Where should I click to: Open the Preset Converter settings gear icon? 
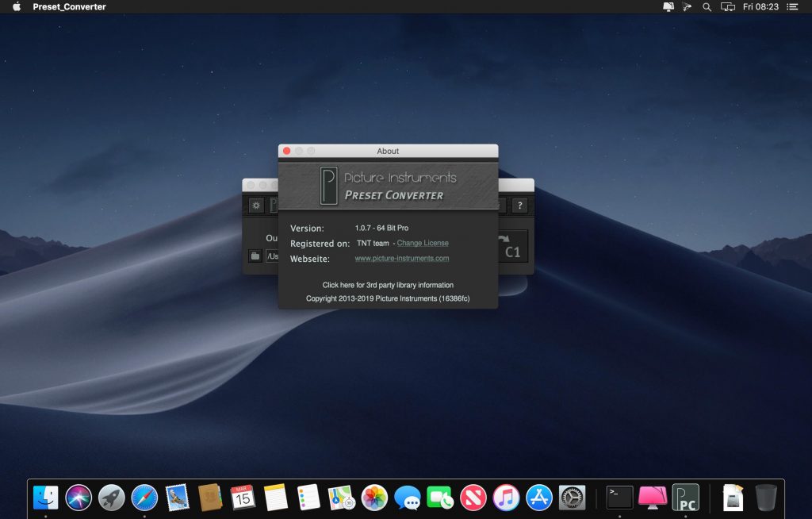pos(255,206)
